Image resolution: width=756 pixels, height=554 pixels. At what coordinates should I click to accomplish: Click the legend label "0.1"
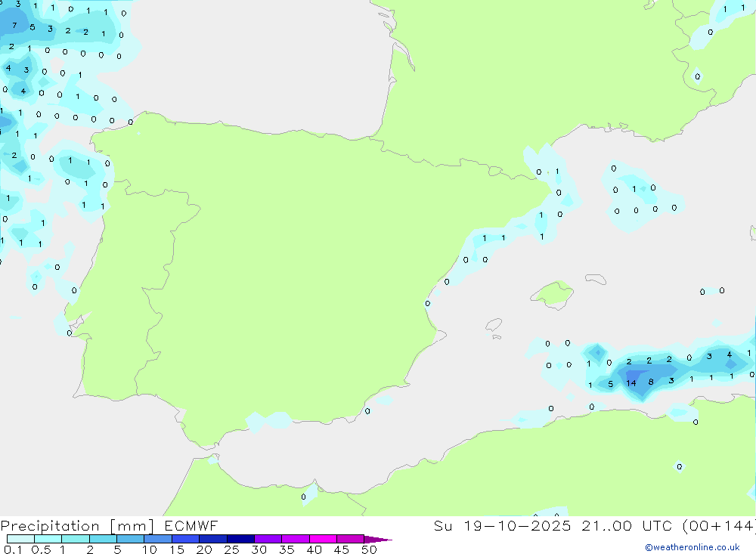(x=13, y=549)
